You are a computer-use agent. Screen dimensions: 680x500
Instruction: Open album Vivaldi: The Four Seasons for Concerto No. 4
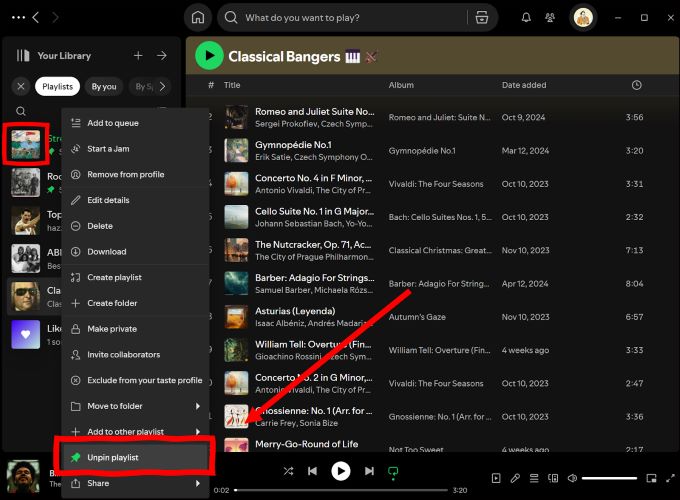click(436, 184)
